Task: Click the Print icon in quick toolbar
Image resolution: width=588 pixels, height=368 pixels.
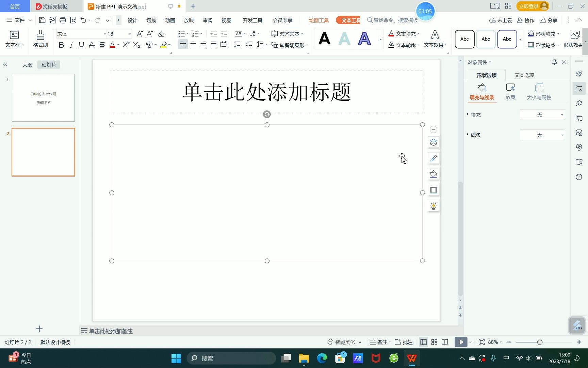Action: 63,20
